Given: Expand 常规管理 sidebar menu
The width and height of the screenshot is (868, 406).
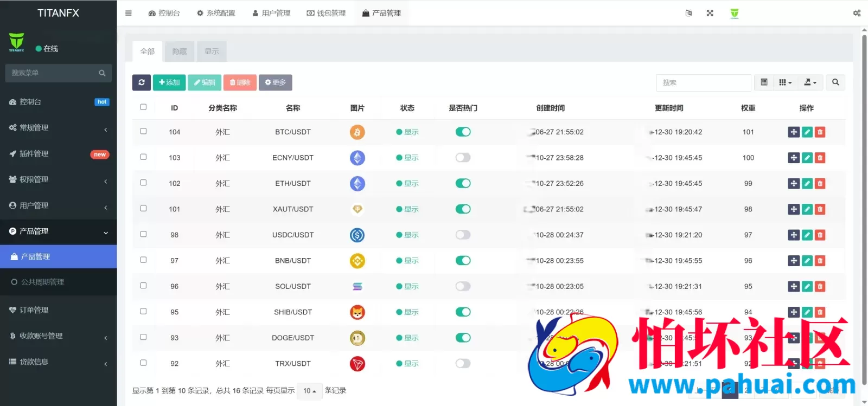Looking at the screenshot, I should pos(58,128).
